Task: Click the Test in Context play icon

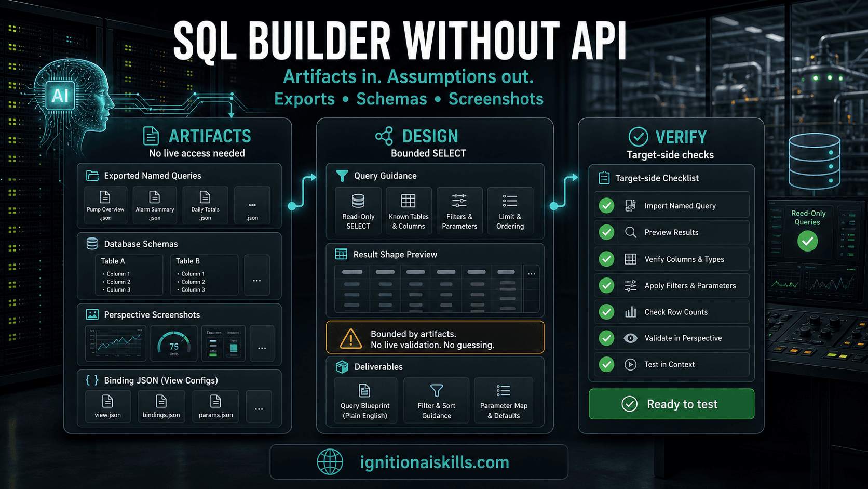Action: coord(631,364)
